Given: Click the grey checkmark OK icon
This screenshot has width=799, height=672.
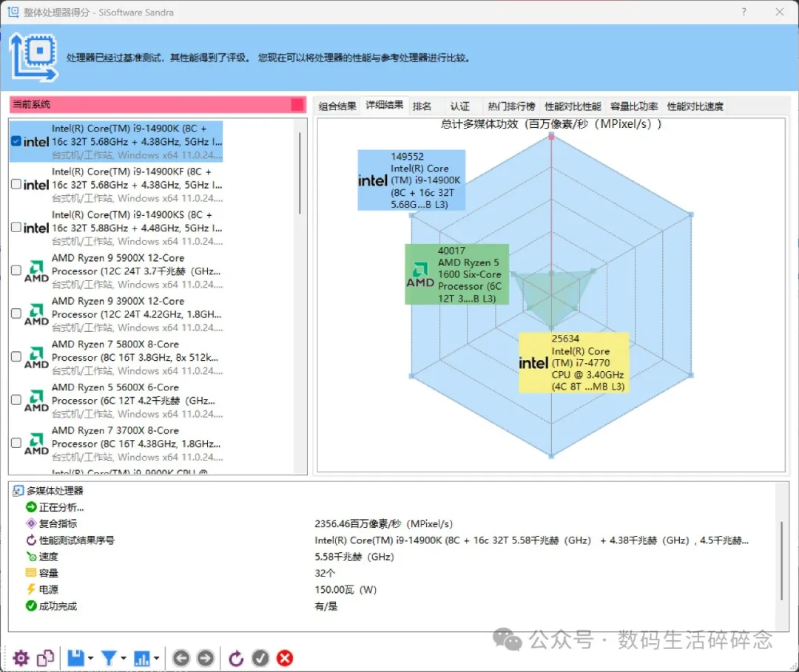Looking at the screenshot, I should [x=260, y=658].
